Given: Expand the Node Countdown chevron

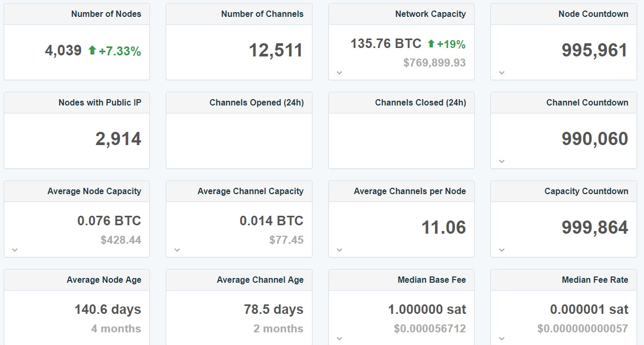Looking at the screenshot, I should pyautogui.click(x=501, y=72).
